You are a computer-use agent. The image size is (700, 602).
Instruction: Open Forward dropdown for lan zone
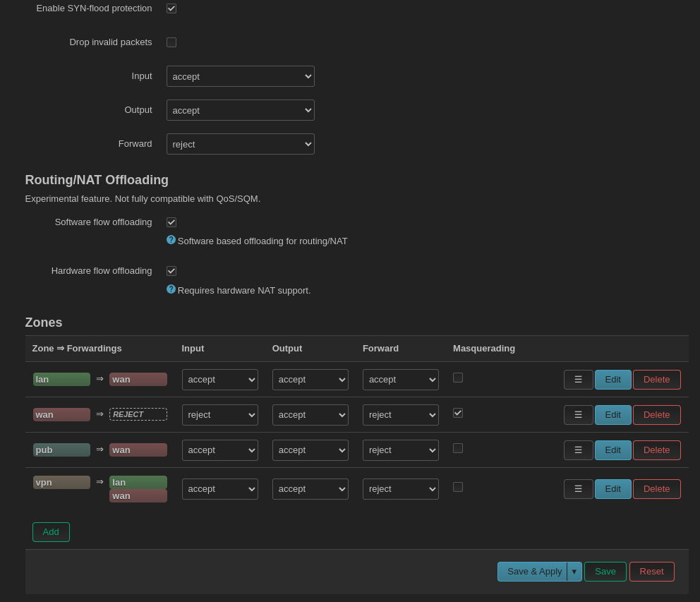pyautogui.click(x=400, y=380)
